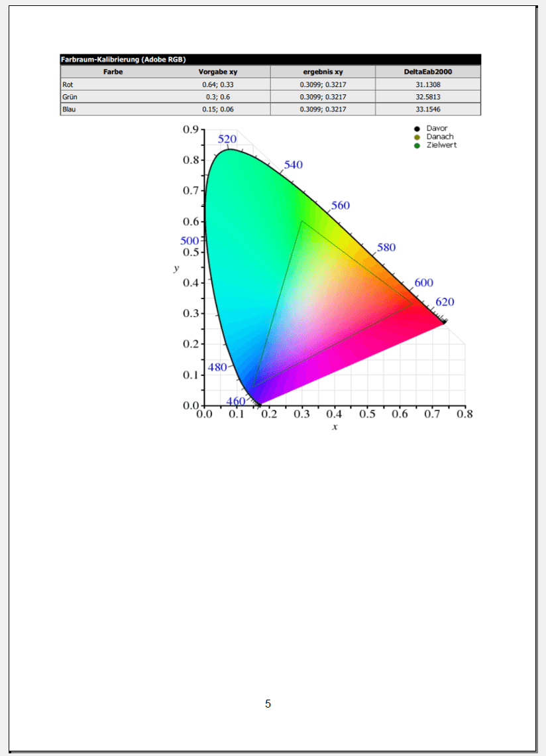Click the 520 wavelength label on diagram
The image size is (546, 756).
pos(227,139)
